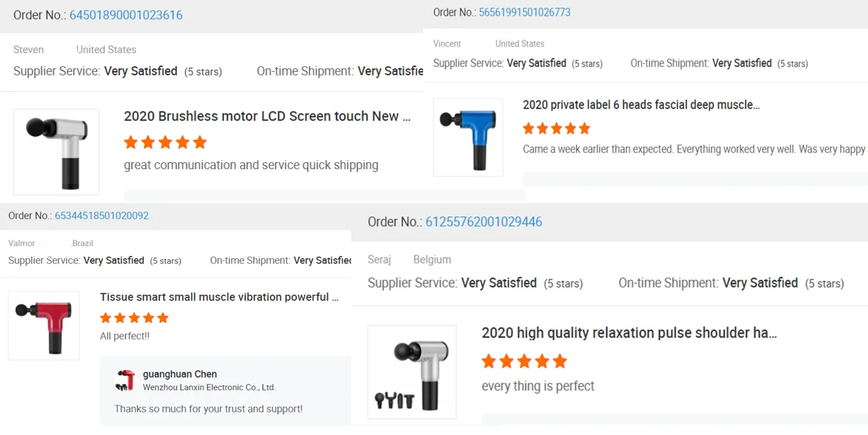Click the silver massage gun thumbnail in Steven's review
This screenshot has height=435, width=868.
click(x=56, y=152)
